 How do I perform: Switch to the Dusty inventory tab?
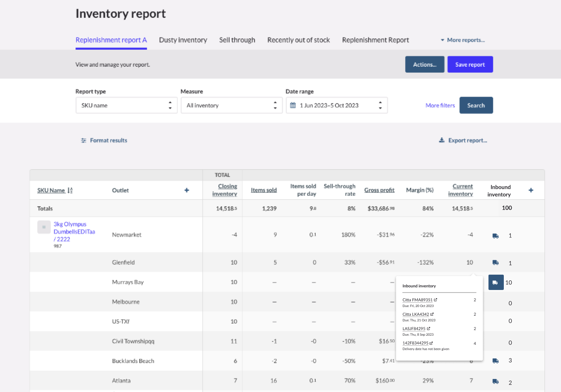(183, 40)
